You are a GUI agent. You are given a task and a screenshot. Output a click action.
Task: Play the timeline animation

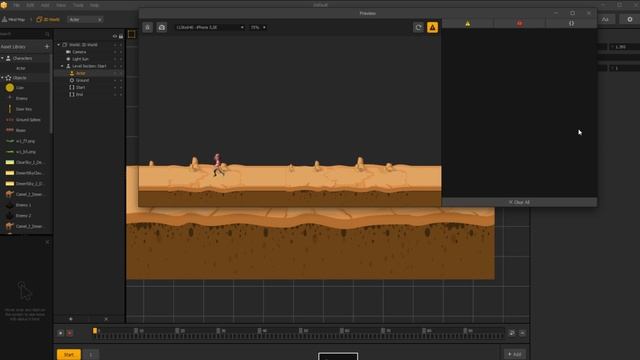pos(60,333)
